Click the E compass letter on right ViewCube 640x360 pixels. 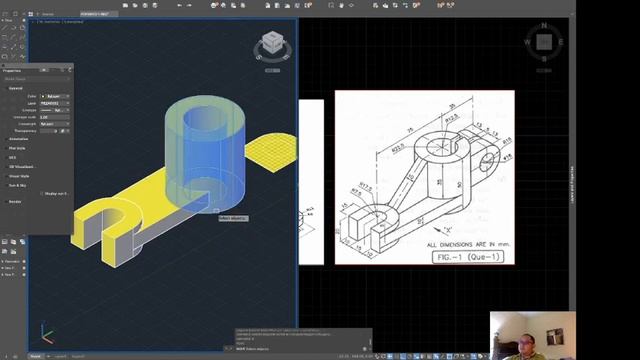tap(561, 42)
